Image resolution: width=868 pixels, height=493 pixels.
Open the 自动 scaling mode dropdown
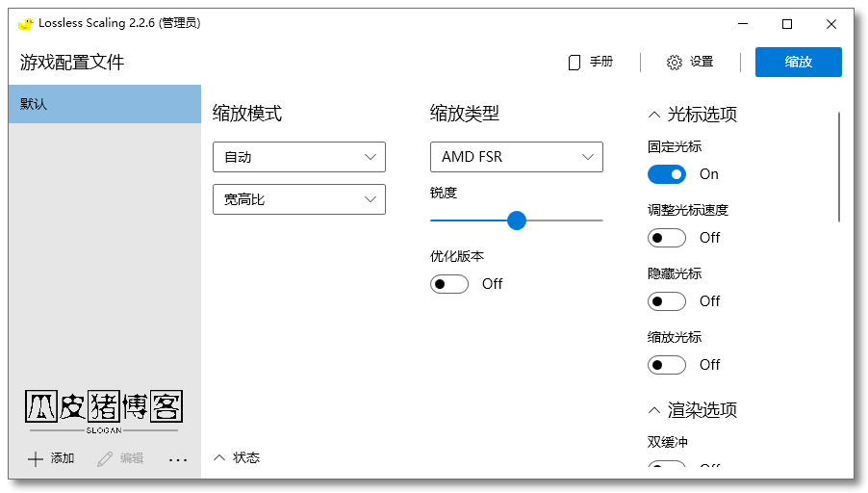(298, 157)
